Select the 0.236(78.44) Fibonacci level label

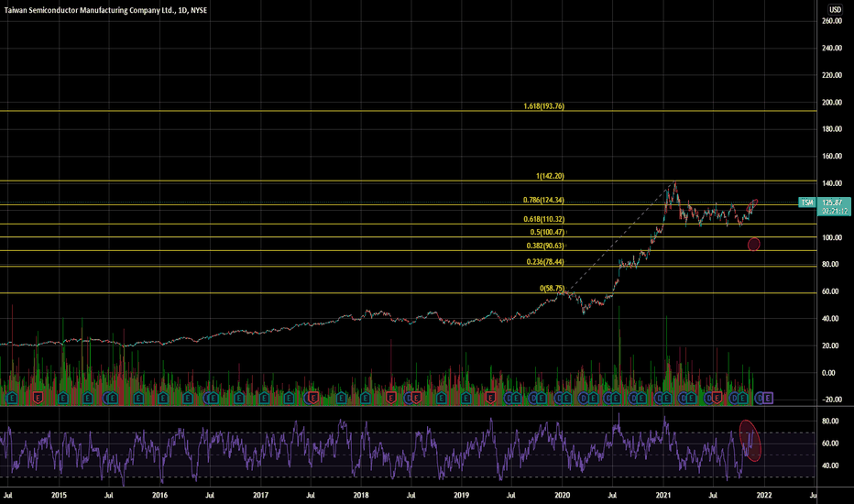point(545,262)
